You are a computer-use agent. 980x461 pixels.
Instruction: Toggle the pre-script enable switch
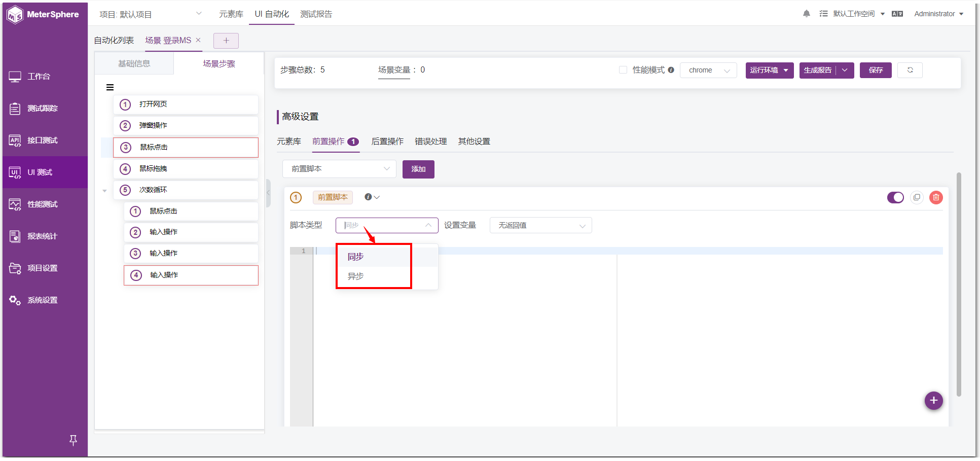pos(895,197)
